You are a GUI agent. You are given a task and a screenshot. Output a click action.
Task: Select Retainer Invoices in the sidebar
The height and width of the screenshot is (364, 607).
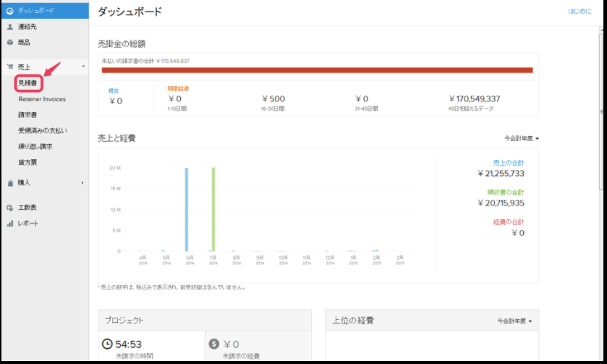pyautogui.click(x=42, y=99)
